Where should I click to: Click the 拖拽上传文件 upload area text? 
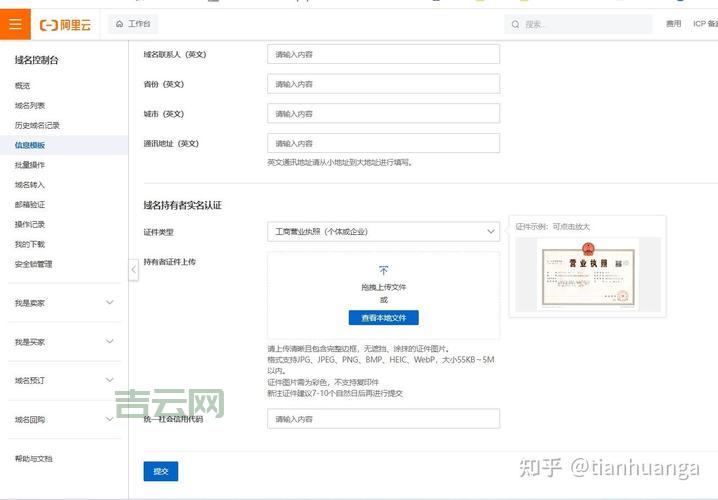(384, 287)
